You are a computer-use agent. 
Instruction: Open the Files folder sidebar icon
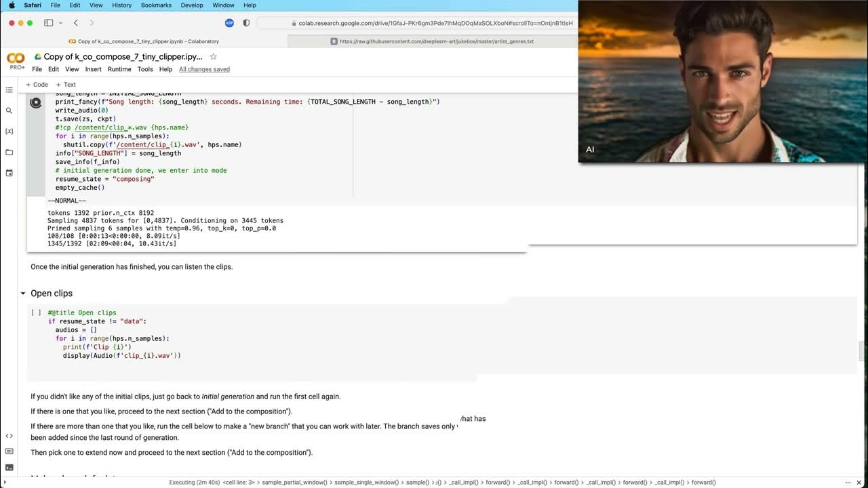9,152
